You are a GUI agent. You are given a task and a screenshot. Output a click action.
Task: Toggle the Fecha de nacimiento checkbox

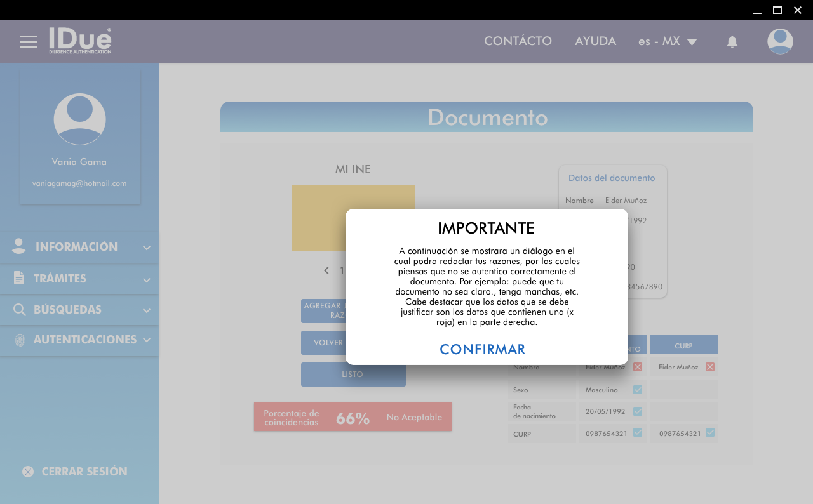point(638,411)
